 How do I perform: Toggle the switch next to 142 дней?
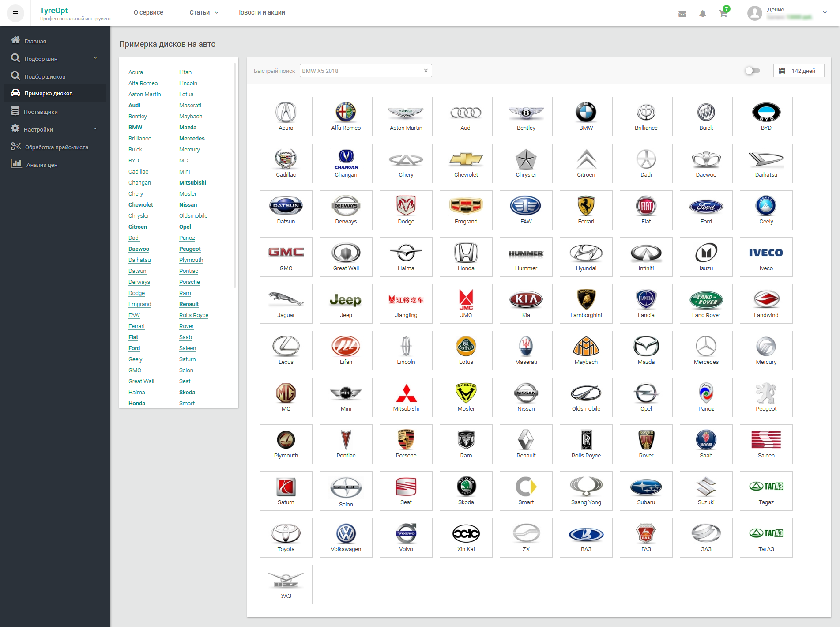click(753, 71)
